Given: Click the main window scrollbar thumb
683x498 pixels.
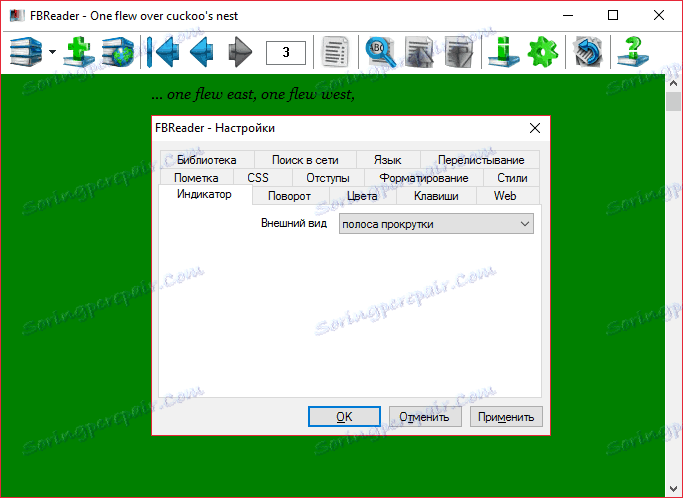Looking at the screenshot, I should [x=674, y=102].
